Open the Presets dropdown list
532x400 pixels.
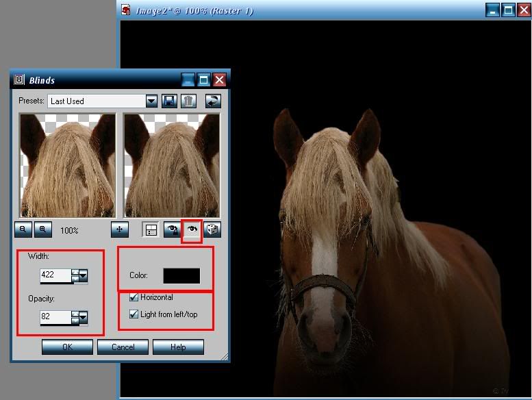coord(152,101)
